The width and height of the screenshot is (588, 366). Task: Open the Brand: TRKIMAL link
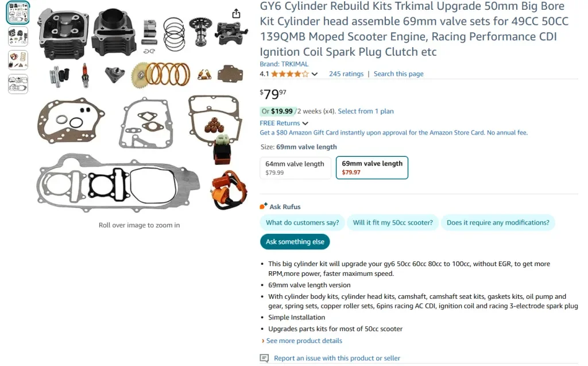284,64
